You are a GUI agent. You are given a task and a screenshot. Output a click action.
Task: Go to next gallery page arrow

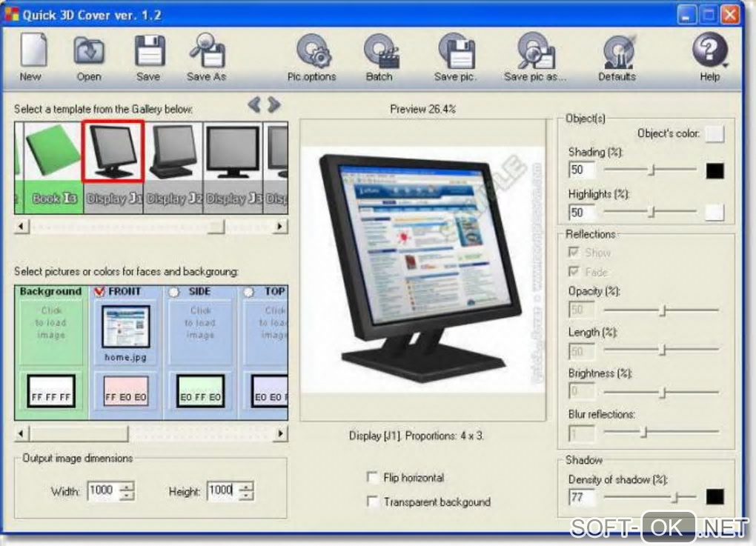coord(273,104)
